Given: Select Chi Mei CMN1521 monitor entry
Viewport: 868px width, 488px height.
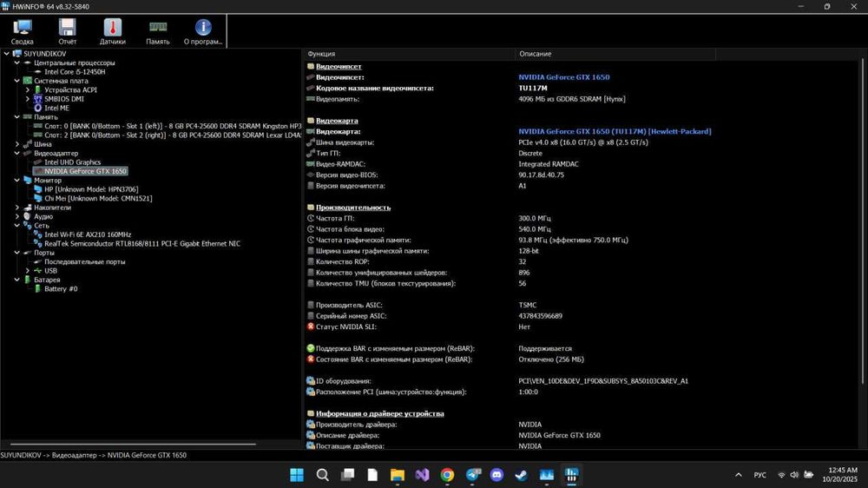Looking at the screenshot, I should point(98,198).
